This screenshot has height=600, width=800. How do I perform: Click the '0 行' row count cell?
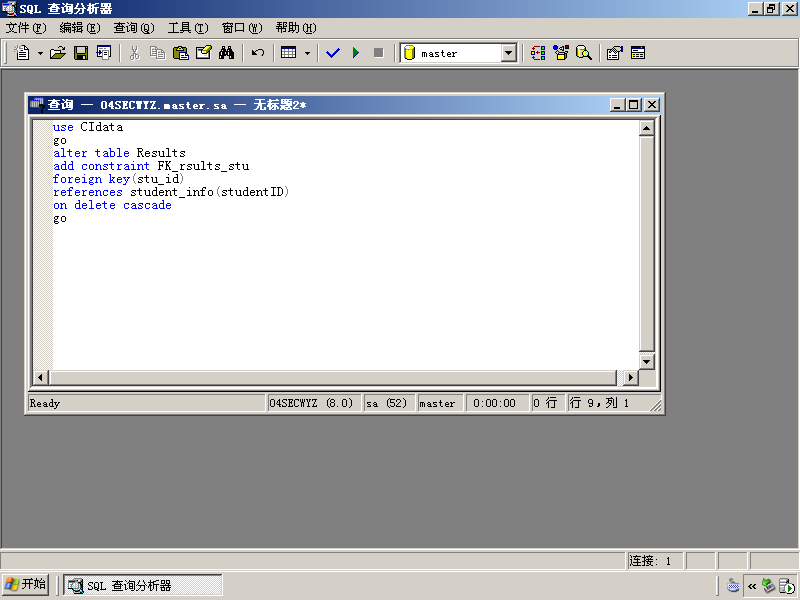[x=547, y=403]
